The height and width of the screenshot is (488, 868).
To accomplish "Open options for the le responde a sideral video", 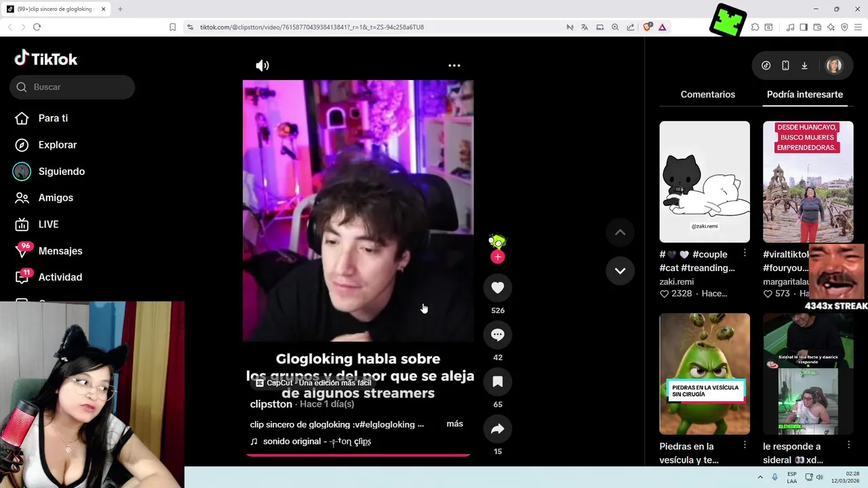I will (848, 445).
